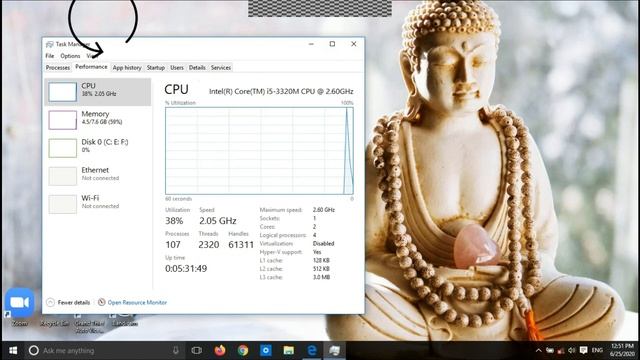
Task: Open File Explorer from the taskbar
Action: (x=289, y=351)
